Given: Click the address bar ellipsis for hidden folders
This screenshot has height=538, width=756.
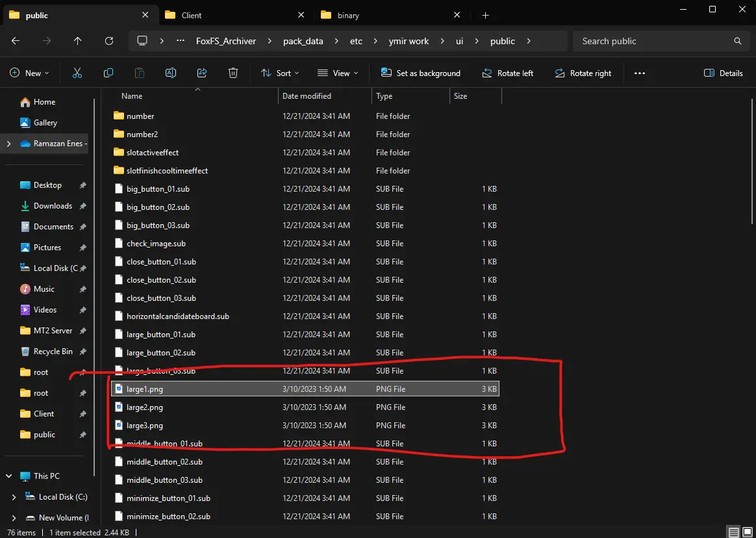Looking at the screenshot, I should pos(181,41).
